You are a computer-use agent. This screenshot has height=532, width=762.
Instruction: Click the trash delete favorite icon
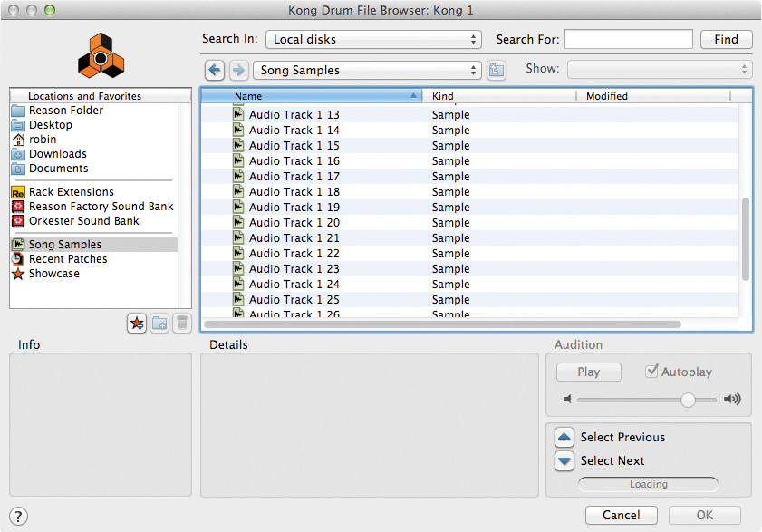coord(182,323)
